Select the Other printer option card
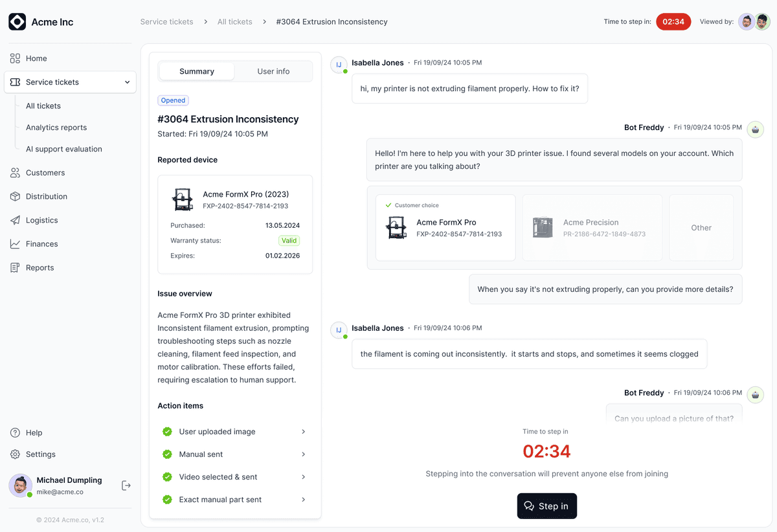The height and width of the screenshot is (532, 777). 701,228
